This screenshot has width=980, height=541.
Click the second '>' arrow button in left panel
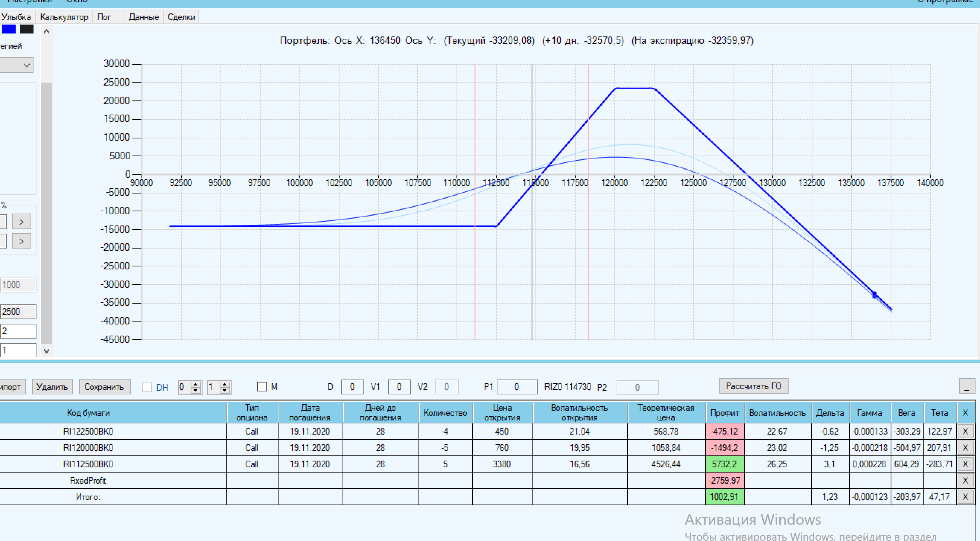tap(21, 241)
